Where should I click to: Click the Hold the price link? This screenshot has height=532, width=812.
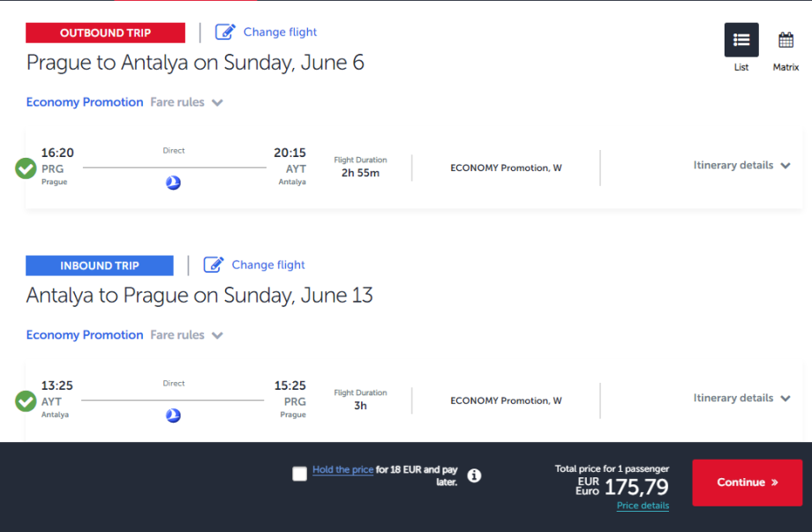342,469
